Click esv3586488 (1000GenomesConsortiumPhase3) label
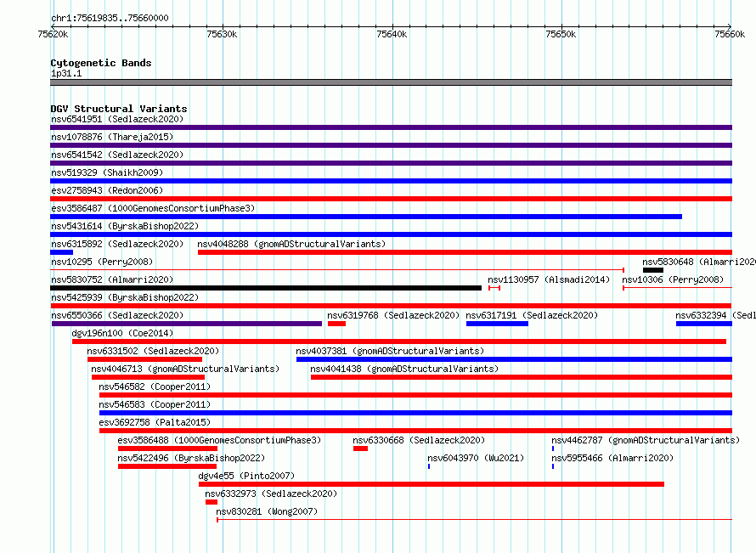This screenshot has width=756, height=553. pyautogui.click(x=219, y=440)
